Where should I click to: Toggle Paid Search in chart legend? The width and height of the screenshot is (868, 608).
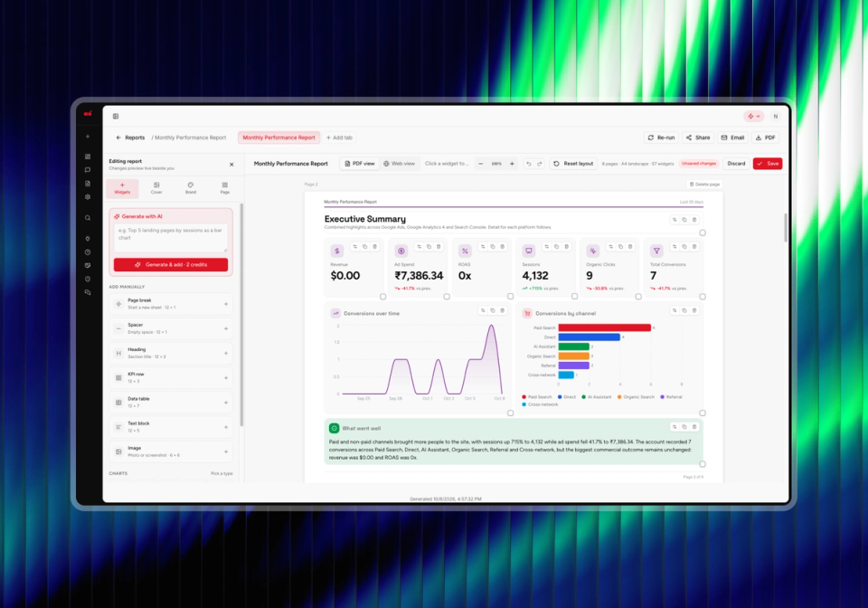(537, 397)
